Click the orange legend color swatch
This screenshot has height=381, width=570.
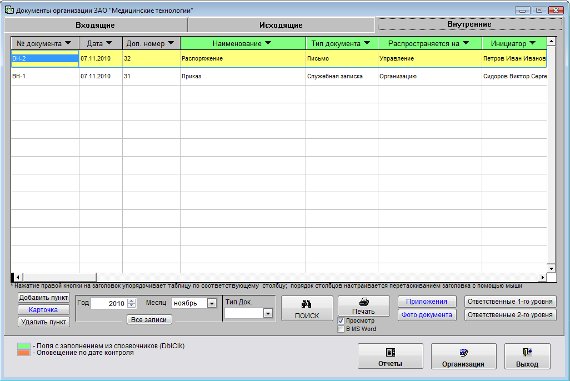[x=24, y=353]
